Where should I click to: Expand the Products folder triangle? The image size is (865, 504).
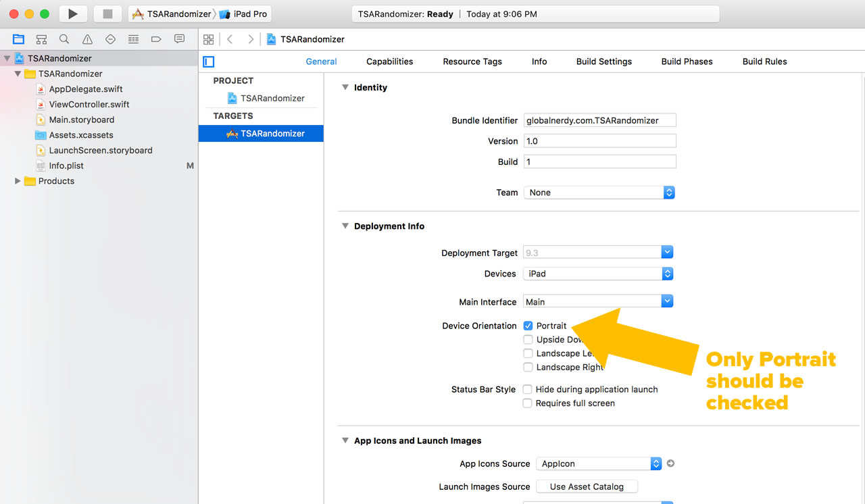click(x=18, y=181)
